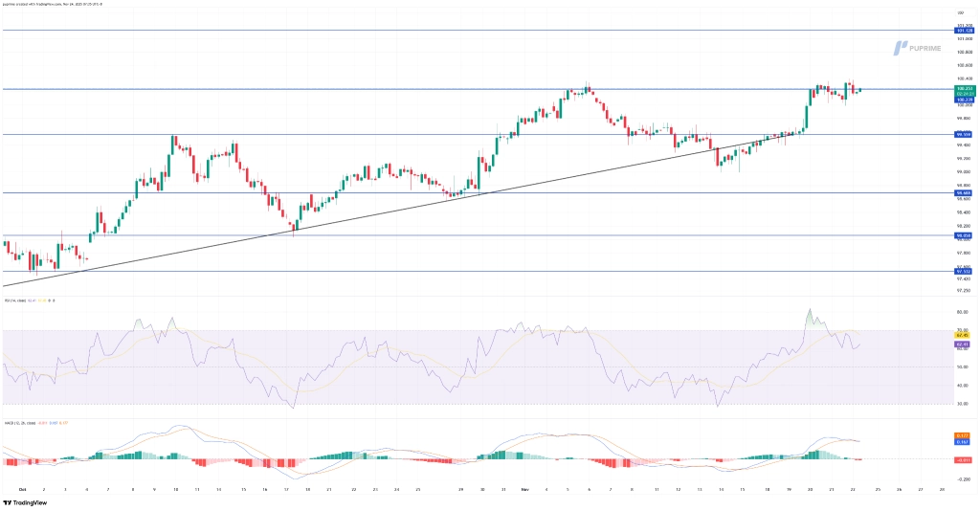
Task: Click the currency unit label atop price axis
Action: (959, 11)
